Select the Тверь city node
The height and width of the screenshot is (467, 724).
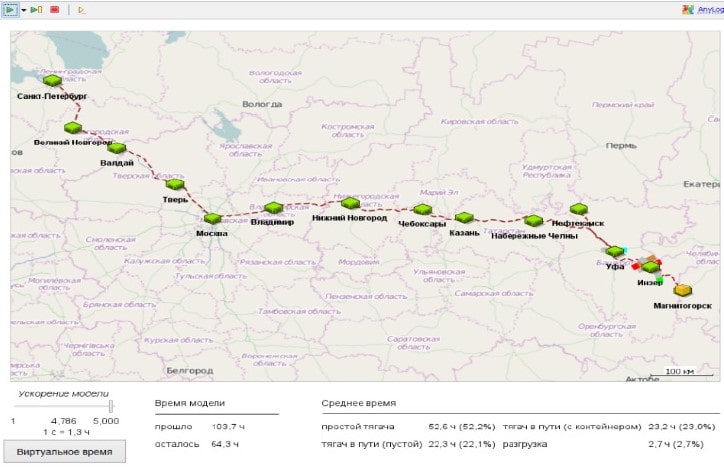pyautogui.click(x=175, y=184)
